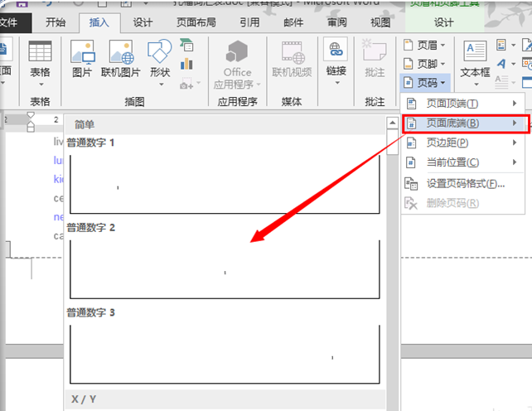Click the 图片 (Picture) insert icon

tap(82, 59)
